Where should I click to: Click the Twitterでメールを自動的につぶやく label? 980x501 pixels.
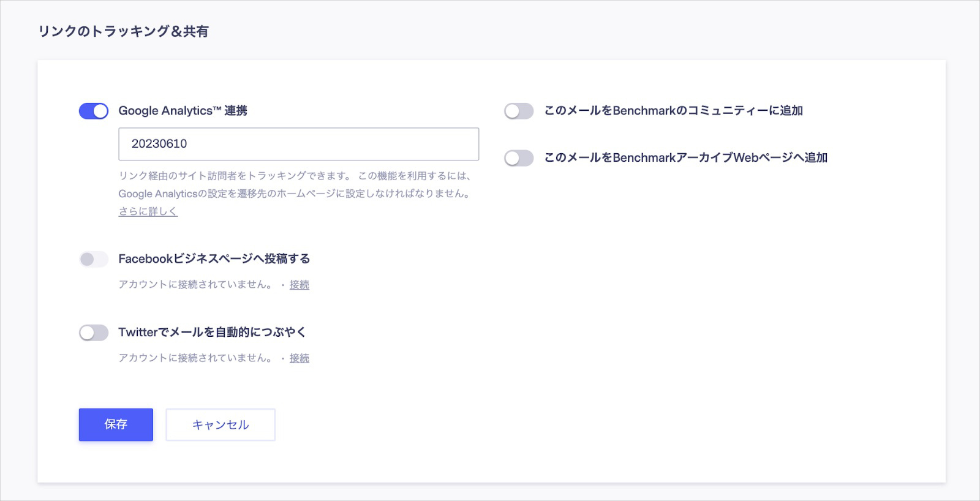click(x=212, y=333)
